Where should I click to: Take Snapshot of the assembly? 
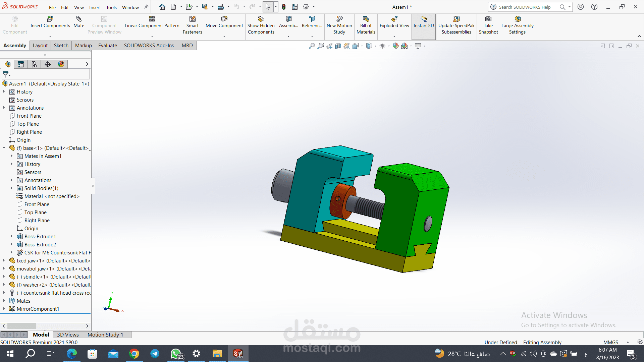coord(488,25)
